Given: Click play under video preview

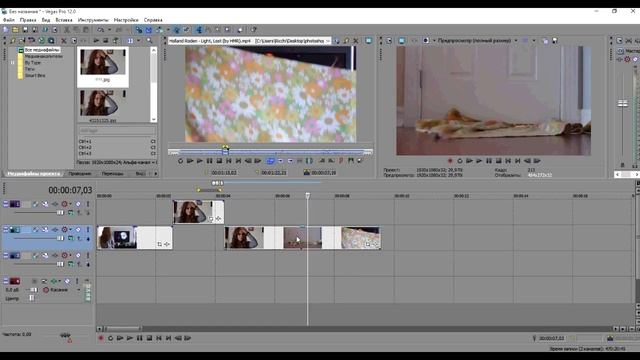Looking at the screenshot, I should click(479, 161).
